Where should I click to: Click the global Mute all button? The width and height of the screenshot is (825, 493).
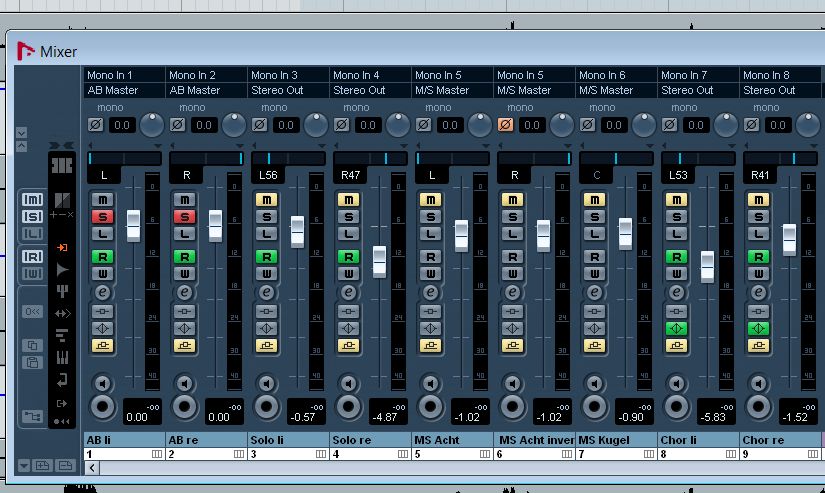point(32,199)
